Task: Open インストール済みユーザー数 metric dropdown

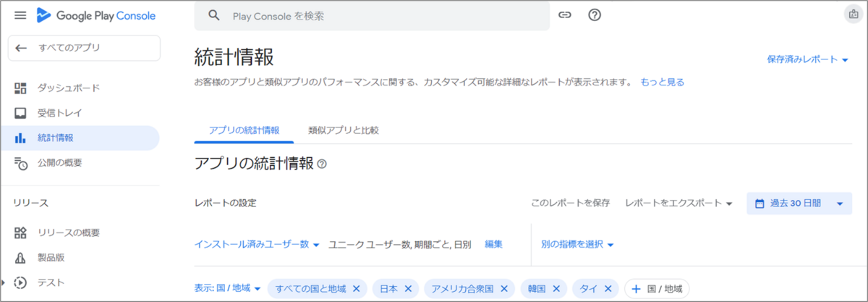Action: [x=257, y=245]
